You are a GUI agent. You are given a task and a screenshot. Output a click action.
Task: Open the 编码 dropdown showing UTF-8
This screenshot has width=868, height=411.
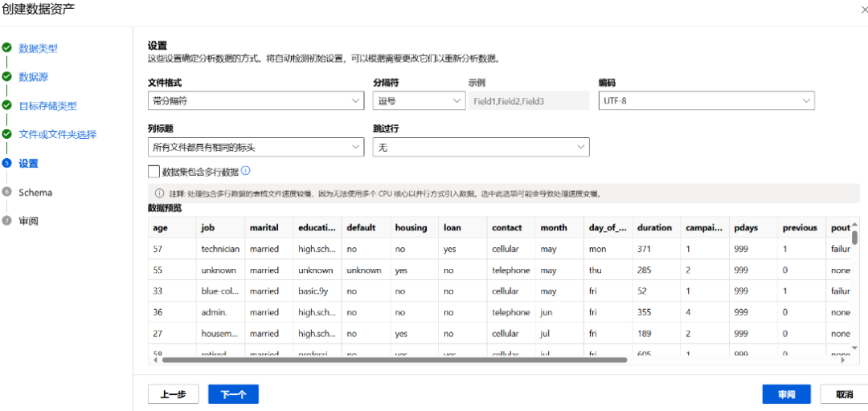(706, 100)
